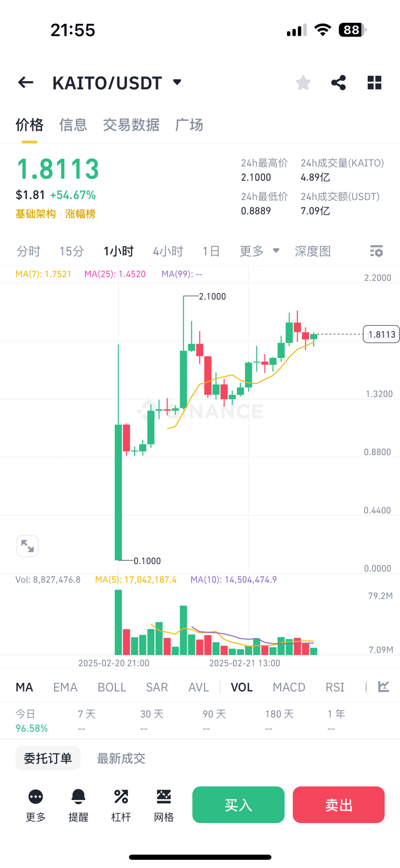Image resolution: width=400 pixels, height=868 pixels.
Task: Open chart settings icon next to 深度图
Action: tap(376, 251)
